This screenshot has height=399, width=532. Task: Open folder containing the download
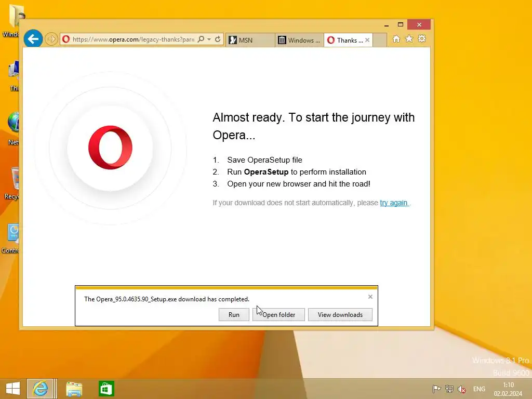[278, 314]
